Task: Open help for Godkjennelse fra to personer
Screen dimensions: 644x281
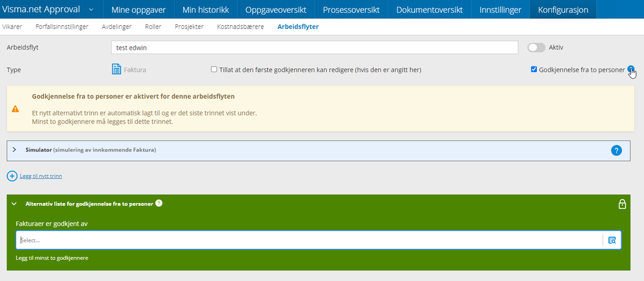Action: 630,70
